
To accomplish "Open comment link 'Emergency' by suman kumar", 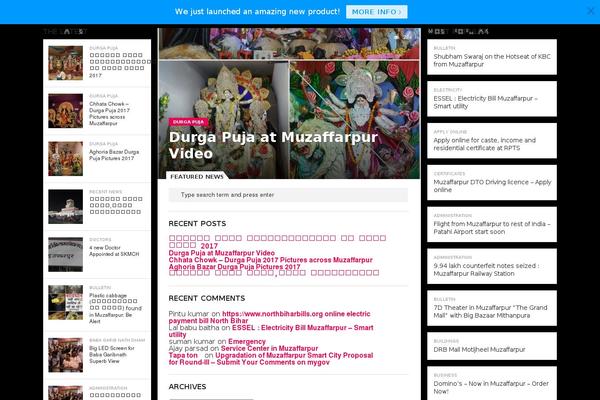I will coord(247,341).
